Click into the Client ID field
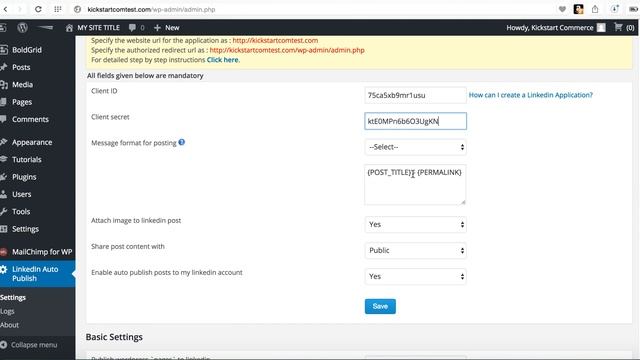Viewport: 640px width, 360px height. pos(415,95)
